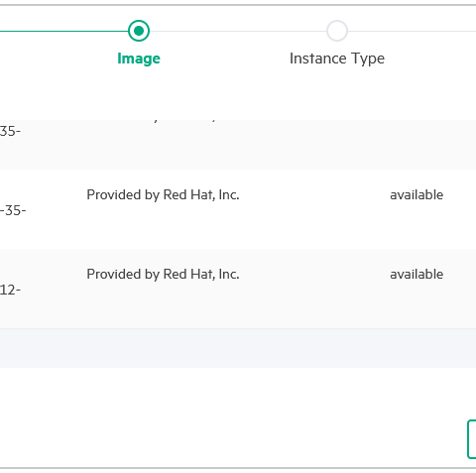This screenshot has width=476, height=473.
Task: Open the Image step label
Action: pyautogui.click(x=139, y=59)
